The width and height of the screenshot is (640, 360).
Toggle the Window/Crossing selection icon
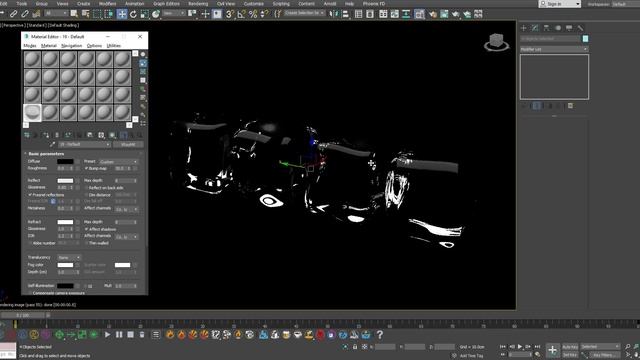click(109, 14)
